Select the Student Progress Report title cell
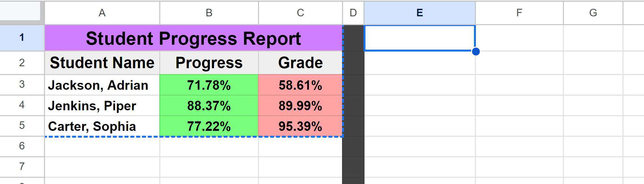Viewport: 644px width, 184px height. (193, 38)
